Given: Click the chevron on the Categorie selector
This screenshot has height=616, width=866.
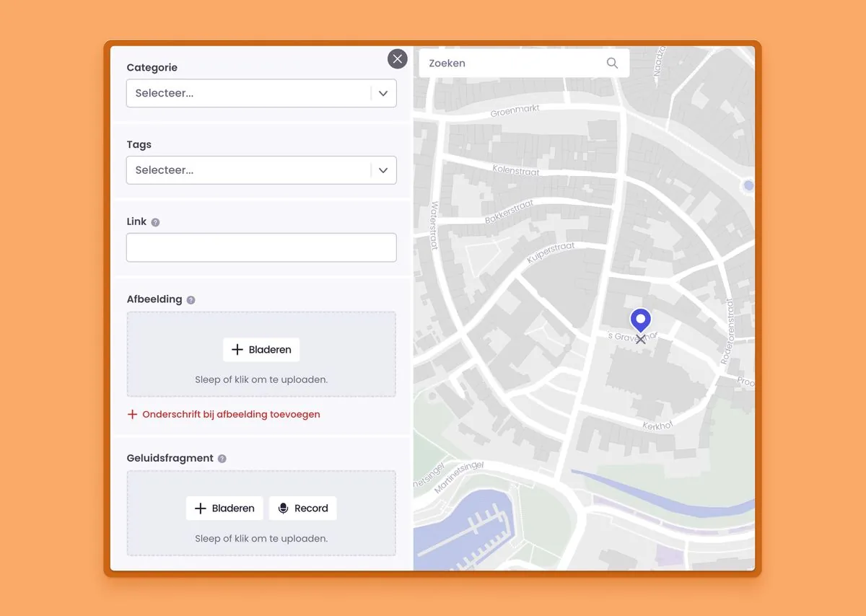Looking at the screenshot, I should (x=383, y=93).
